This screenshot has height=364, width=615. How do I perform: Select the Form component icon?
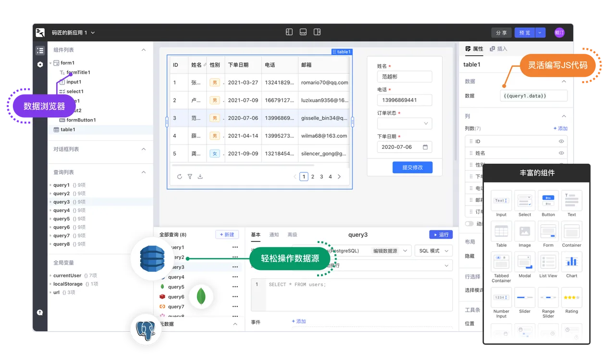click(x=548, y=231)
